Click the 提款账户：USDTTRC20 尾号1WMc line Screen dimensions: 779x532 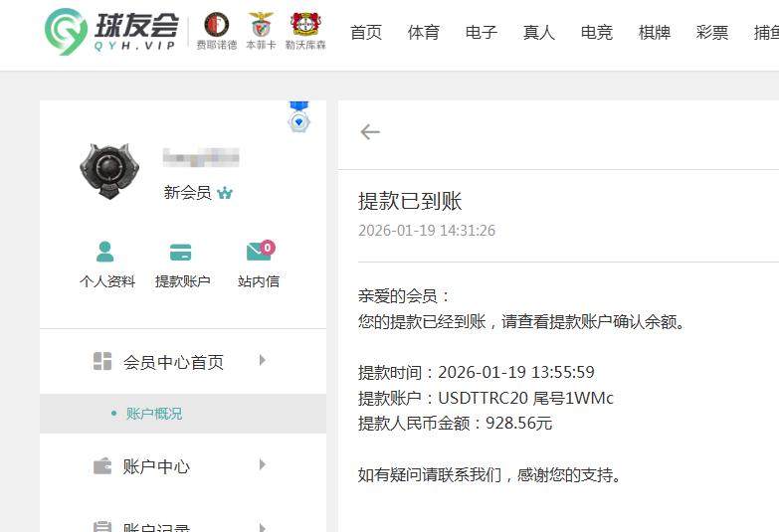click(486, 398)
